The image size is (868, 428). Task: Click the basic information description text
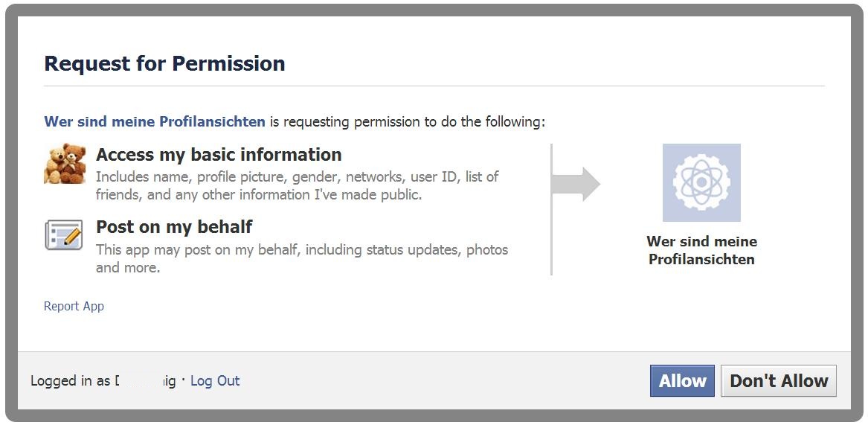(298, 185)
